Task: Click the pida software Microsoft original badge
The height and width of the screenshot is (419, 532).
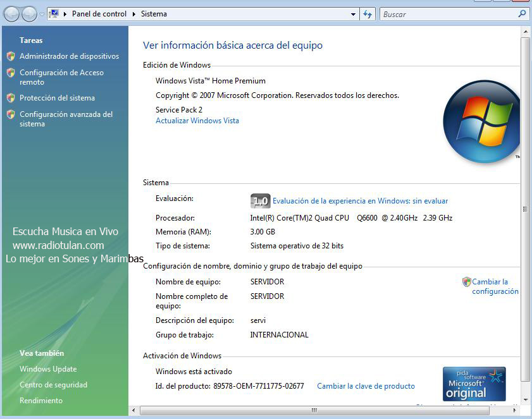Action: [474, 383]
